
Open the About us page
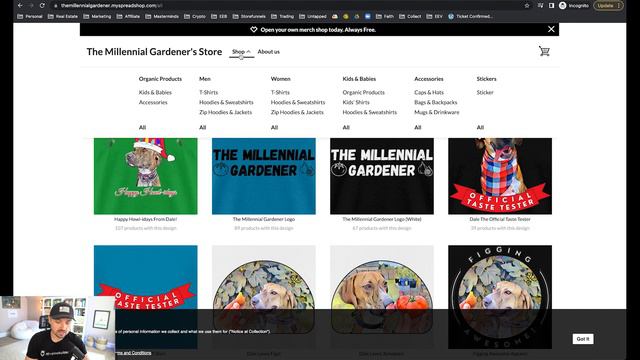(x=269, y=52)
